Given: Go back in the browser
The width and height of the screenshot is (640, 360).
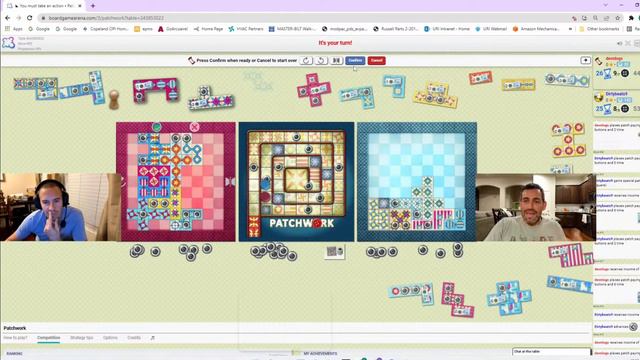Looking at the screenshot, I should [x=7, y=18].
